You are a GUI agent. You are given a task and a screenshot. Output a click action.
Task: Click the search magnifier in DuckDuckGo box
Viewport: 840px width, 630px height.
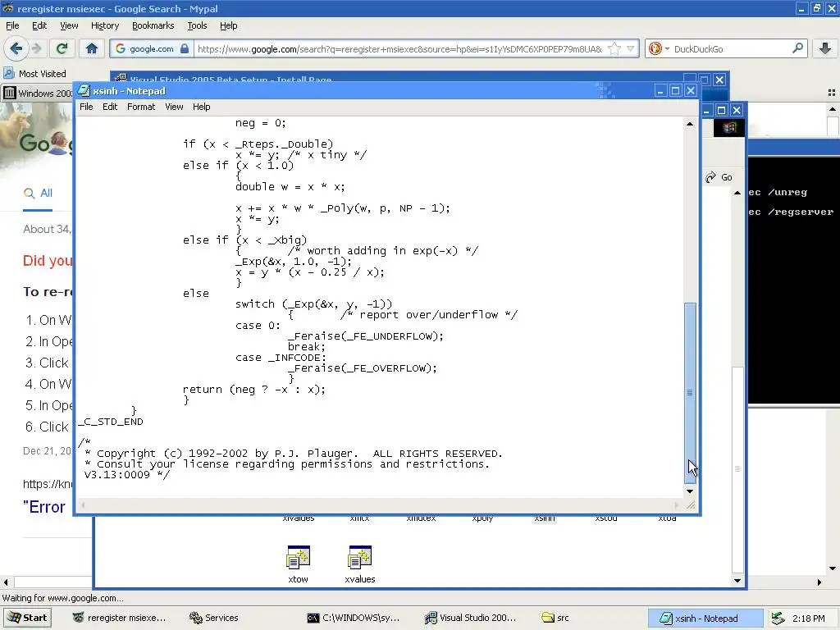click(797, 48)
